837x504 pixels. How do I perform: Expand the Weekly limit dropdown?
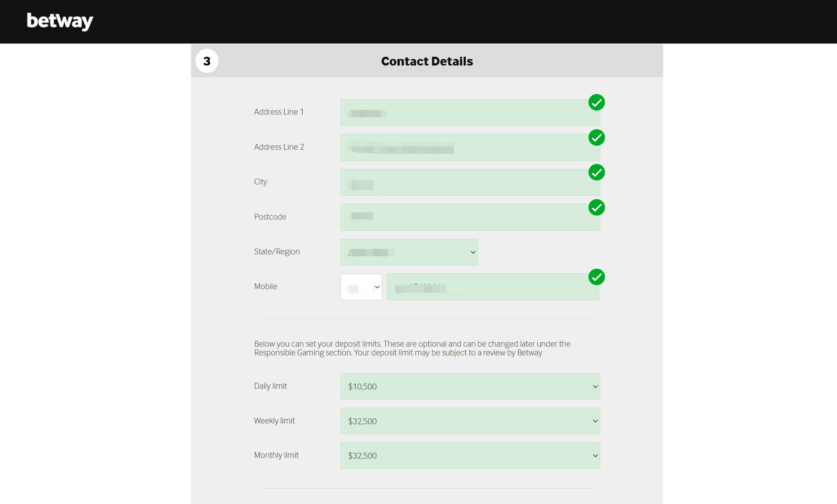click(470, 421)
